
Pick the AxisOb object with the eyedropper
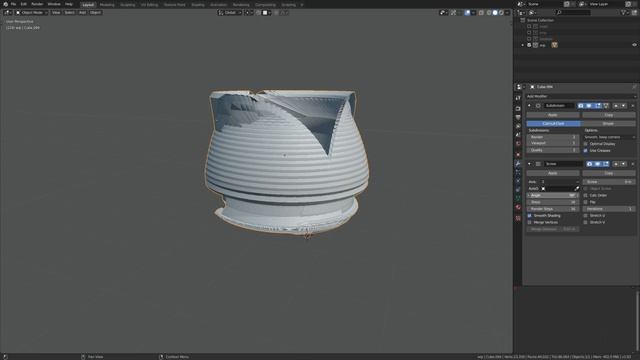576,189
